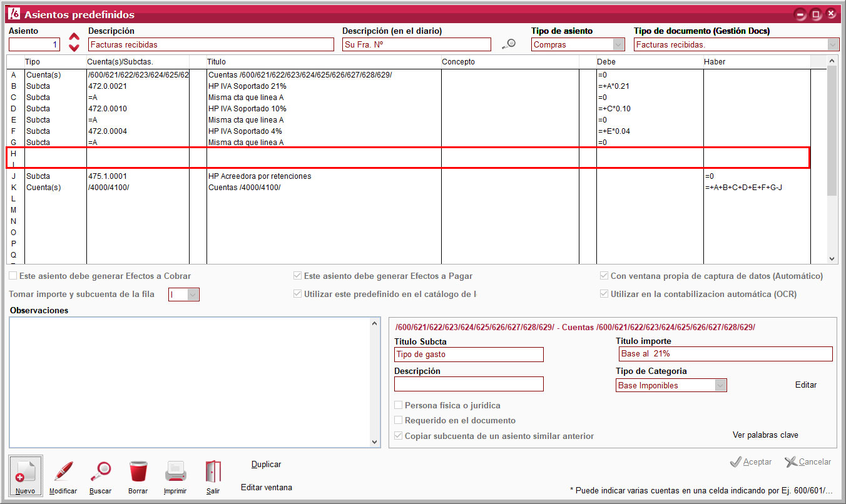The image size is (846, 504).
Task: Click the Salir exit door icon
Action: (x=213, y=471)
